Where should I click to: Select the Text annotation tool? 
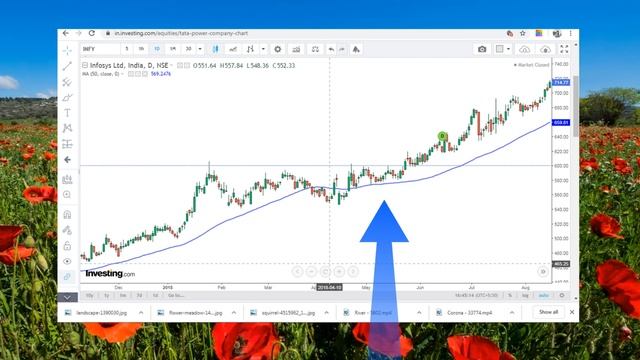pyautogui.click(x=67, y=113)
